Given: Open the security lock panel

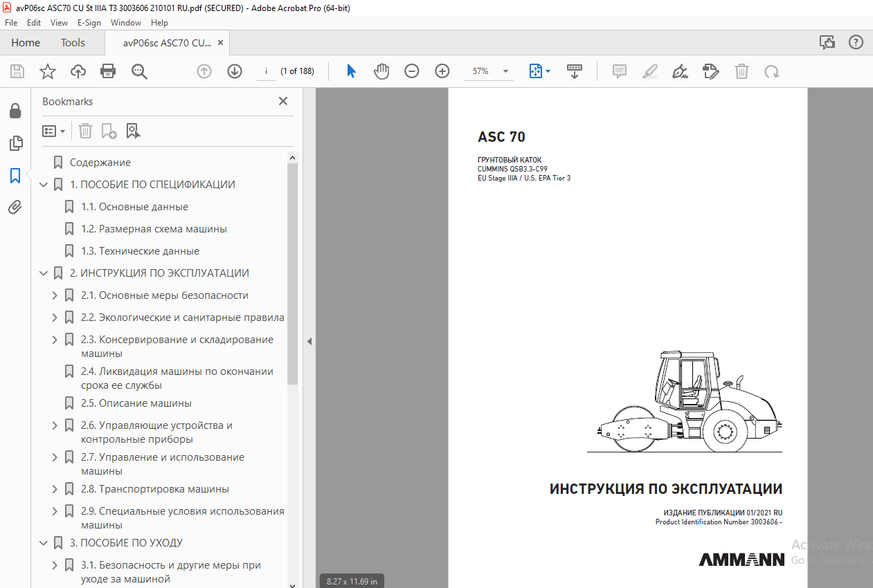Looking at the screenshot, I should click(x=15, y=111).
